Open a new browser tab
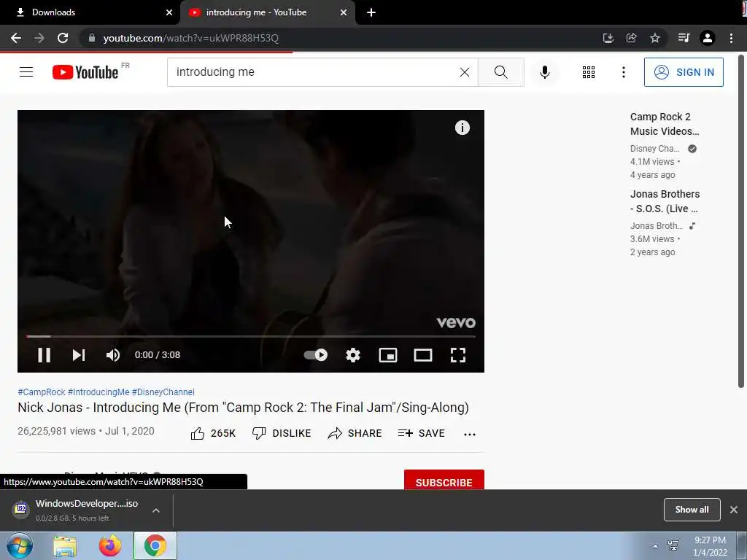This screenshot has width=747, height=560. [371, 12]
